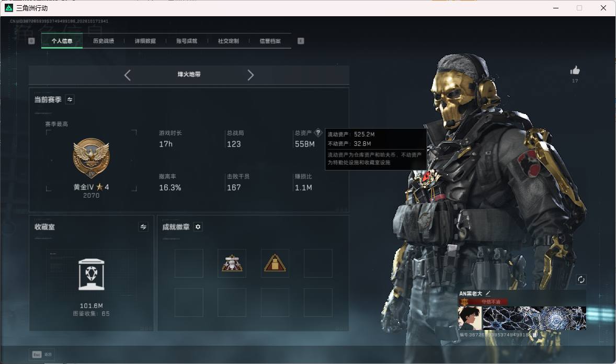Click the pencil icon beside AN黑老大
This screenshot has width=616, height=364.
pyautogui.click(x=488, y=293)
